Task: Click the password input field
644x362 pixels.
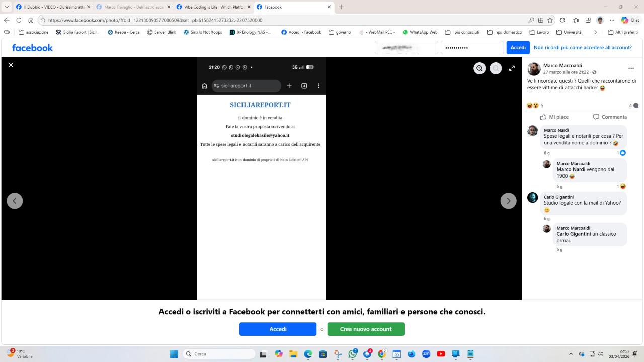Action: click(x=472, y=48)
